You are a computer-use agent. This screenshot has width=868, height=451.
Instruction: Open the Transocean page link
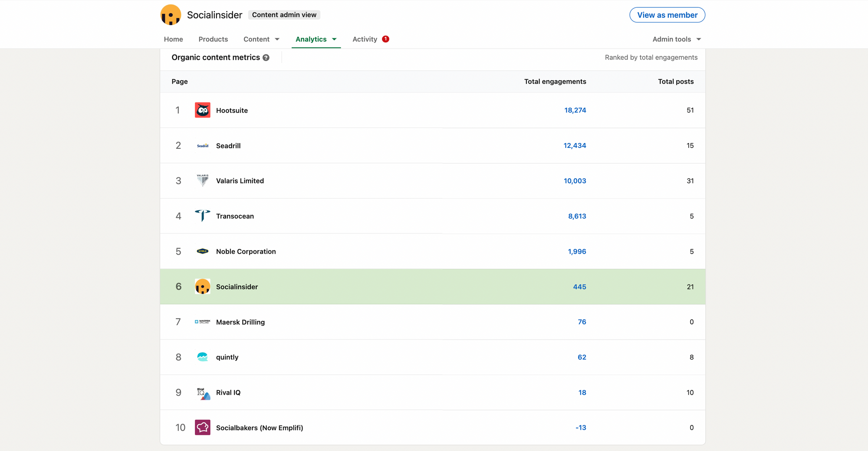click(235, 216)
